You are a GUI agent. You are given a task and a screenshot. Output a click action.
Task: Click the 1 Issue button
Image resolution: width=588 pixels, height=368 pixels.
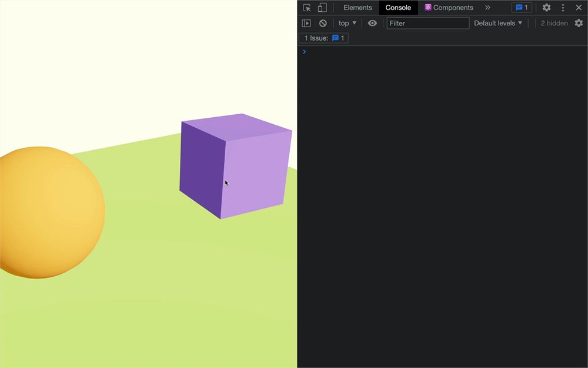324,38
